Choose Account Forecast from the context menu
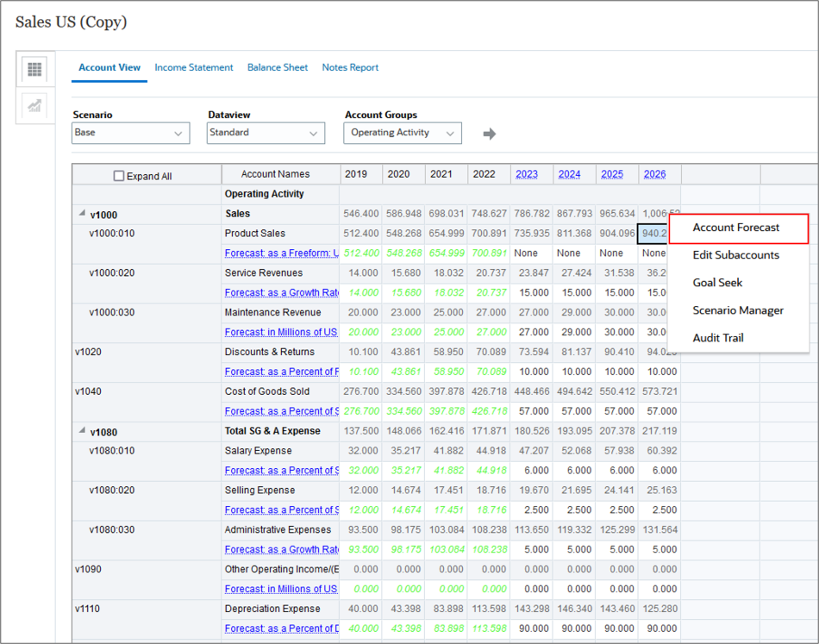The image size is (819, 644). click(x=738, y=228)
